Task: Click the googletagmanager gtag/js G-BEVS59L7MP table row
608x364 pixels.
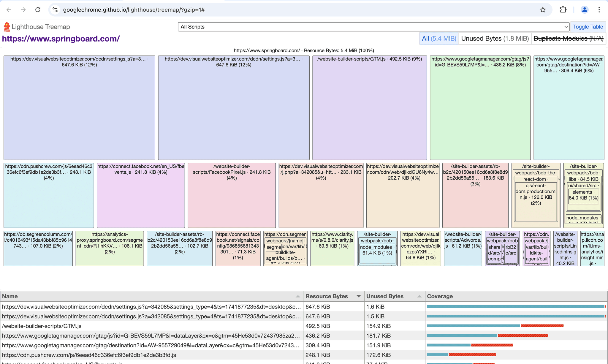Action: pyautogui.click(x=152, y=336)
